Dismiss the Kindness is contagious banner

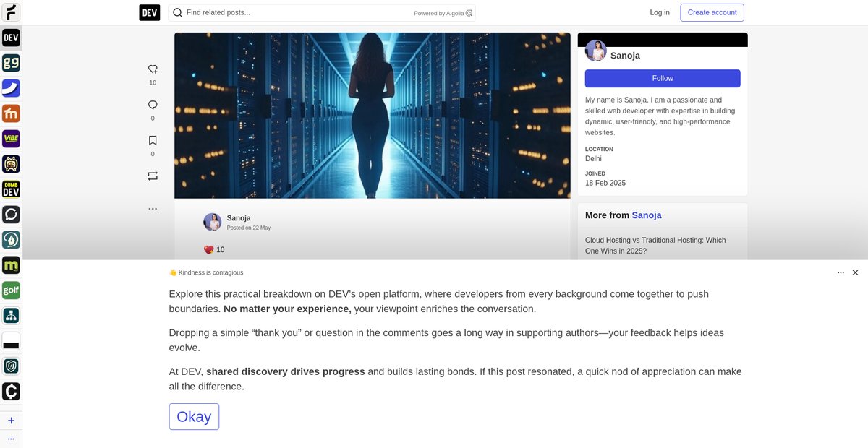pos(855,272)
